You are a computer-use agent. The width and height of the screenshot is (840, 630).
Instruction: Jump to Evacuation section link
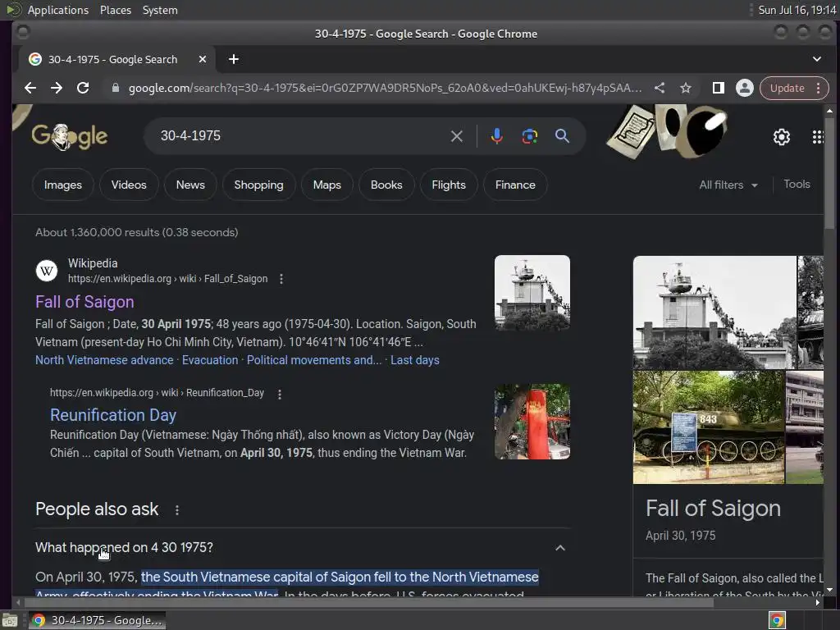(210, 360)
